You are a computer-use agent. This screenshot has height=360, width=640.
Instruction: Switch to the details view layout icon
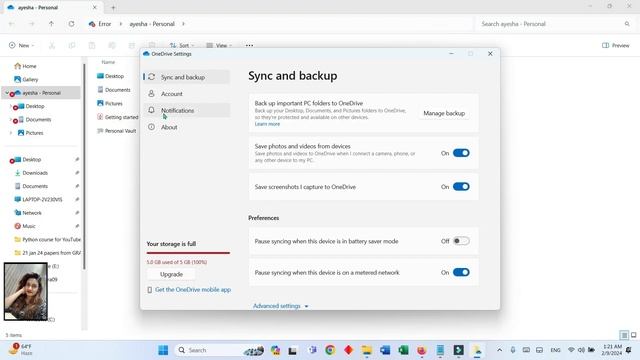click(624, 335)
